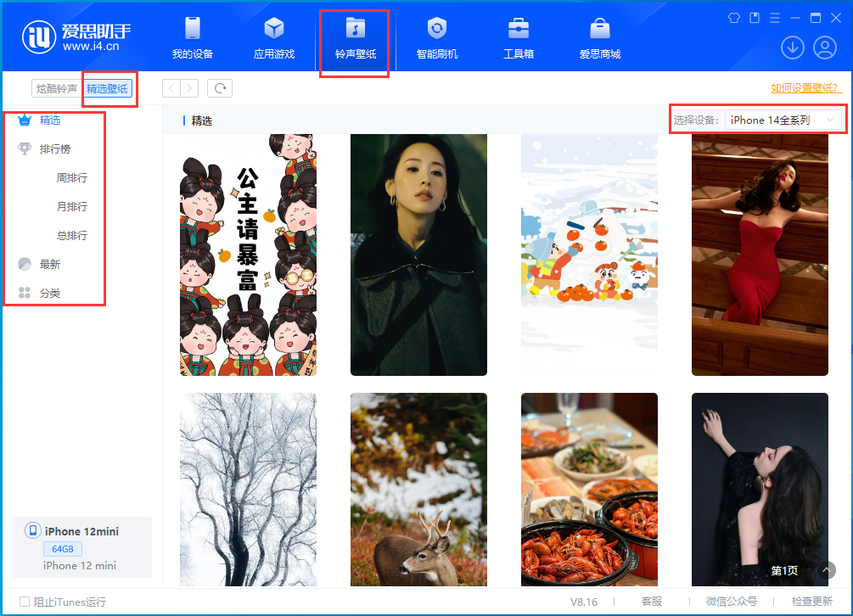Open the download manager icon
The image size is (853, 616).
(792, 48)
